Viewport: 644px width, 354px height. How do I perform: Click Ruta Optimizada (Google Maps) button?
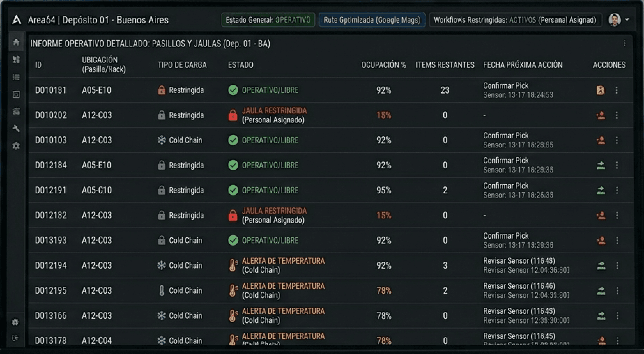coord(372,20)
